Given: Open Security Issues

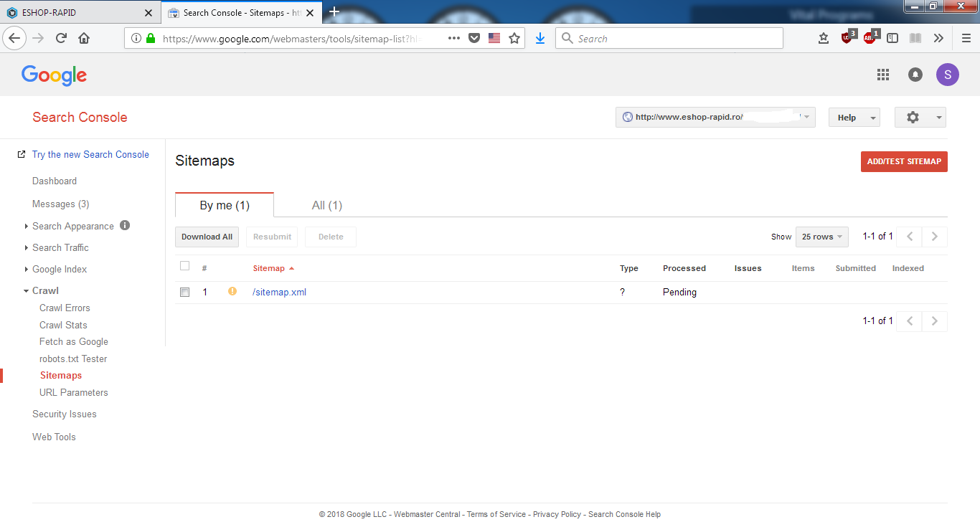Looking at the screenshot, I should pyautogui.click(x=65, y=414).
